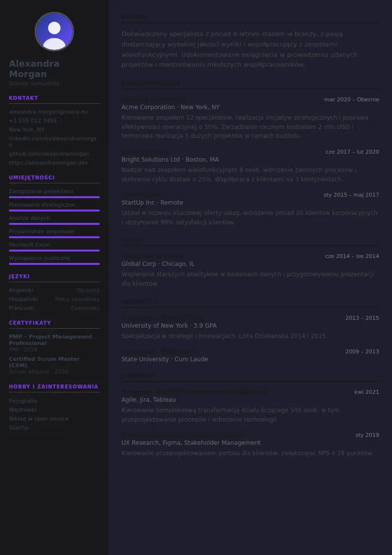Click 'Global Corp · Chicago, IL'
Viewport: 392px width, 555px height.
(x=158, y=264)
